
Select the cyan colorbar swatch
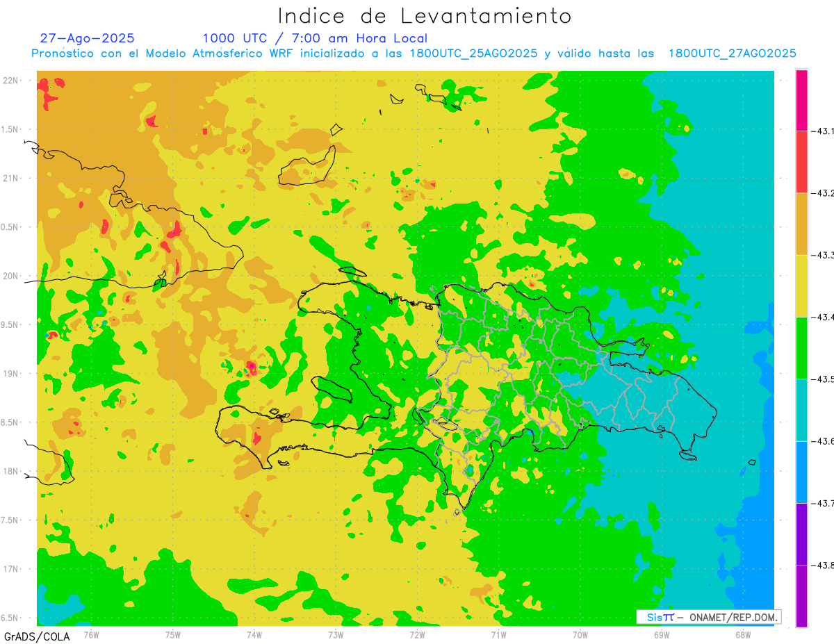coord(801,410)
